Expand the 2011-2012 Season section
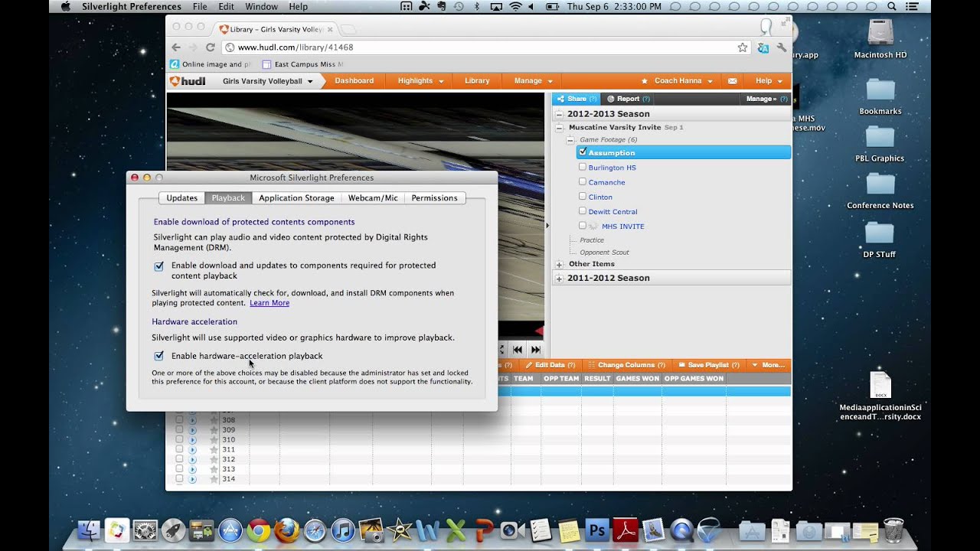Screen dimensions: 980x551 tap(559, 279)
